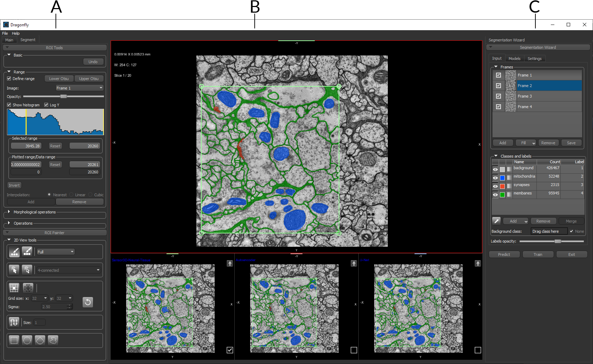This screenshot has height=364, width=593.
Task: Select the freehand lasso shape tool
Action: coord(53,340)
